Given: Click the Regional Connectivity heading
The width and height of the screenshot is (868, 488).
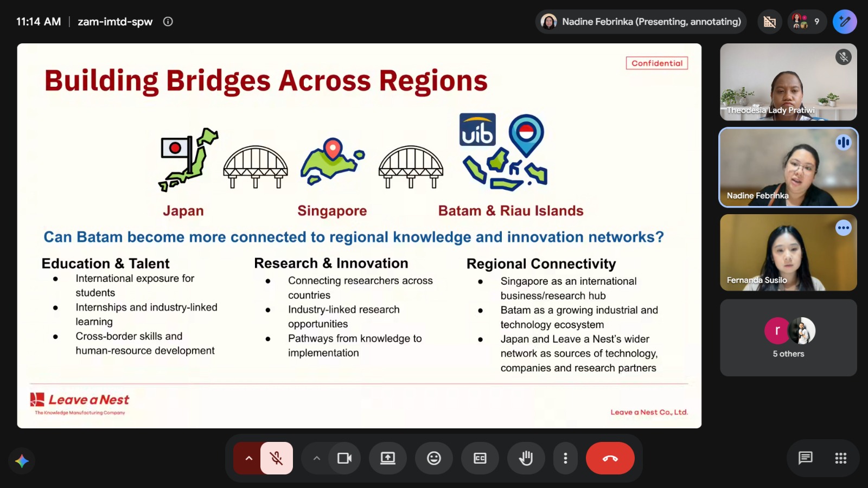Looking at the screenshot, I should (541, 264).
